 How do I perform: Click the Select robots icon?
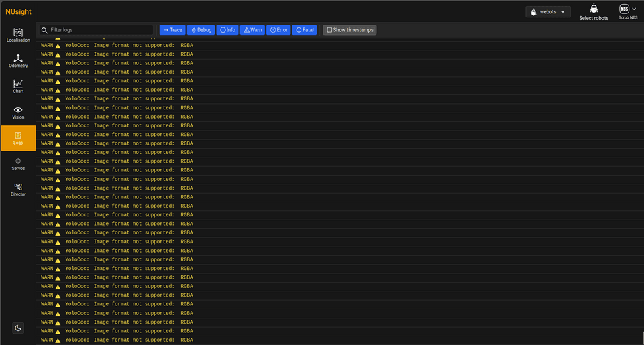[x=594, y=12]
